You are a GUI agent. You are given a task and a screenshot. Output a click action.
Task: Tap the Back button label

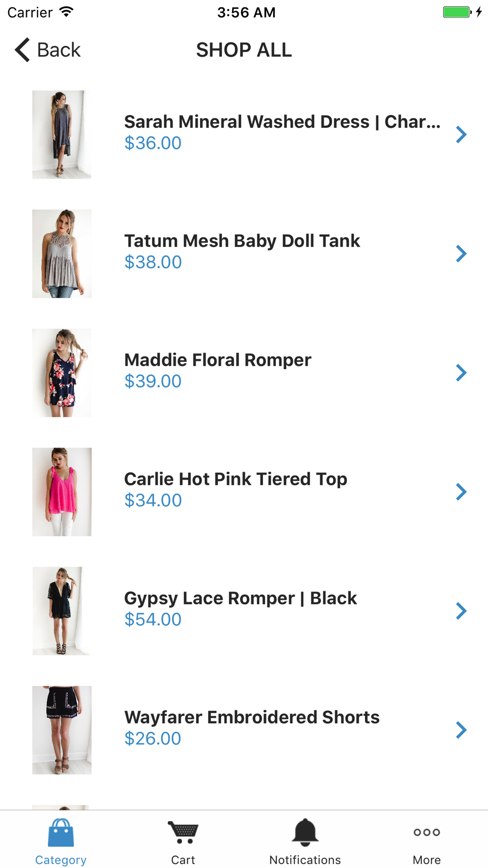[59, 50]
